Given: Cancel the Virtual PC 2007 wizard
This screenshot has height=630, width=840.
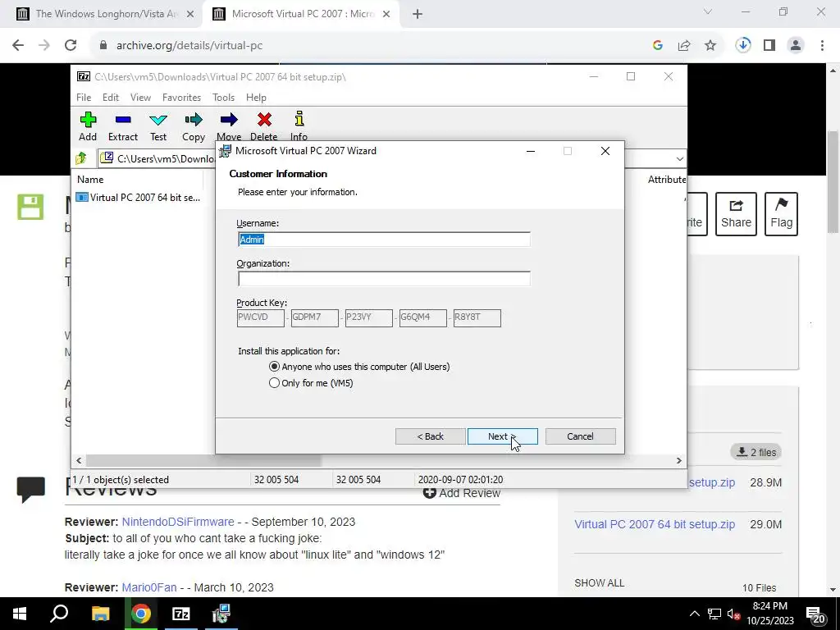Looking at the screenshot, I should coord(580,436).
